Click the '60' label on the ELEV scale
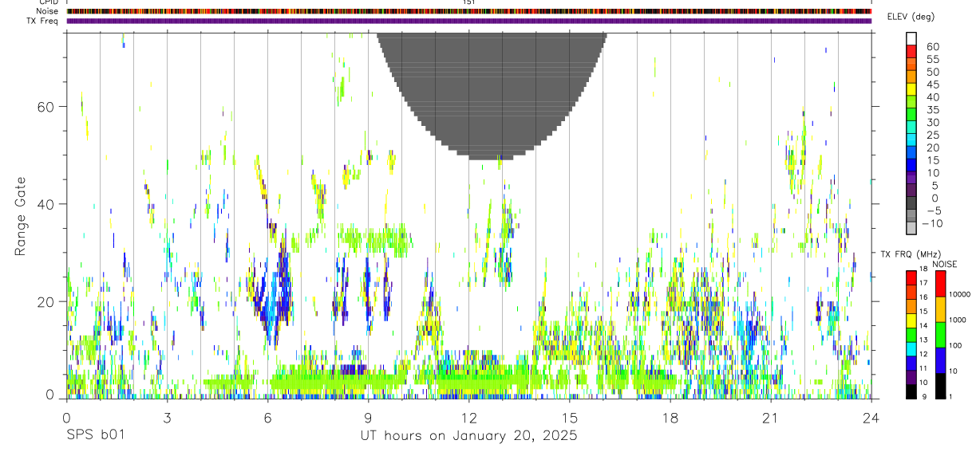This screenshot has height=452, width=980. [932, 47]
